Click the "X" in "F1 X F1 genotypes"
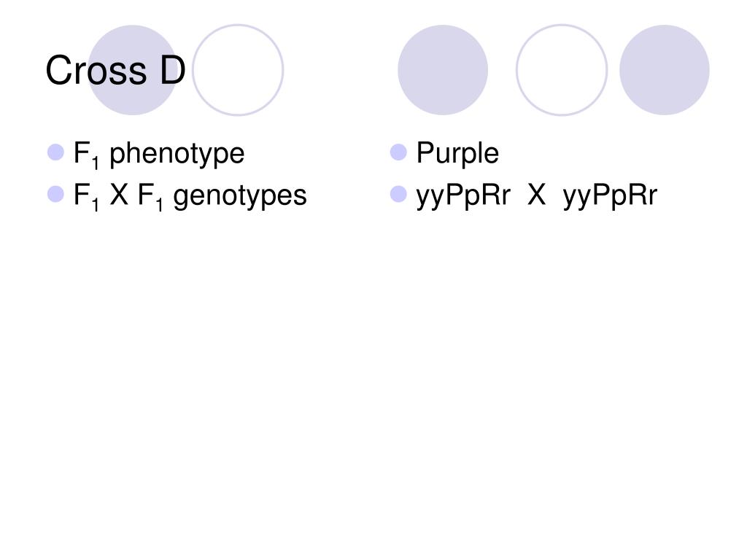Screen dimensions: 747x560 [119, 195]
